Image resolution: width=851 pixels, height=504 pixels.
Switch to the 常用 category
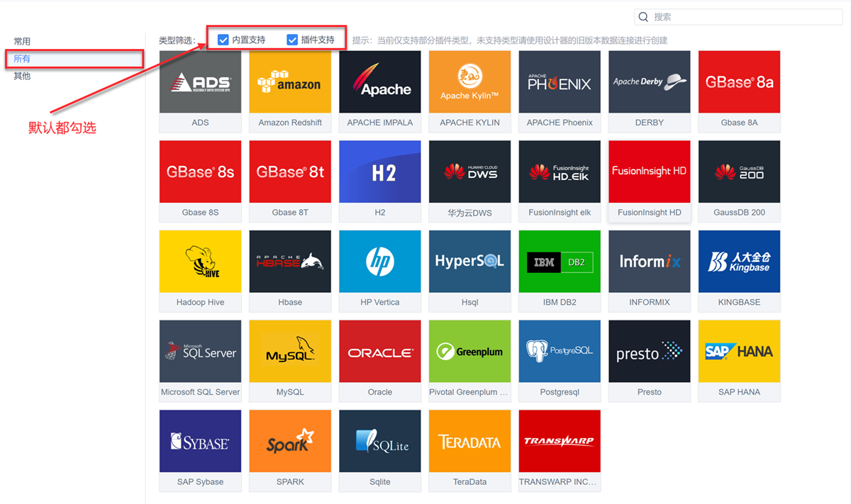(22, 42)
